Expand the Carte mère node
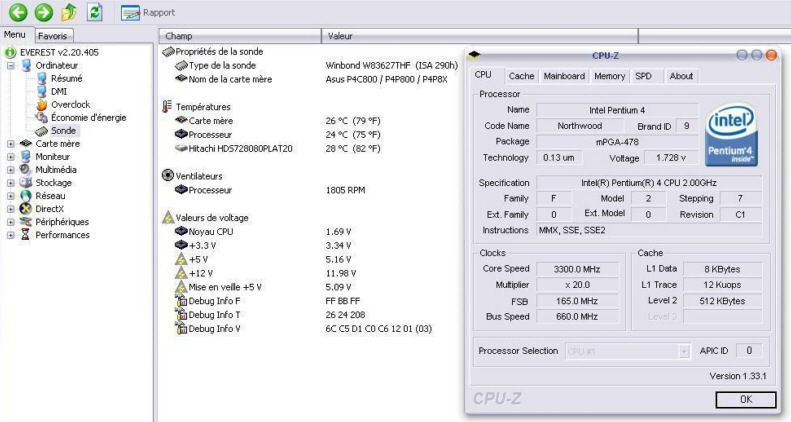This screenshot has width=791, height=422. [11, 144]
